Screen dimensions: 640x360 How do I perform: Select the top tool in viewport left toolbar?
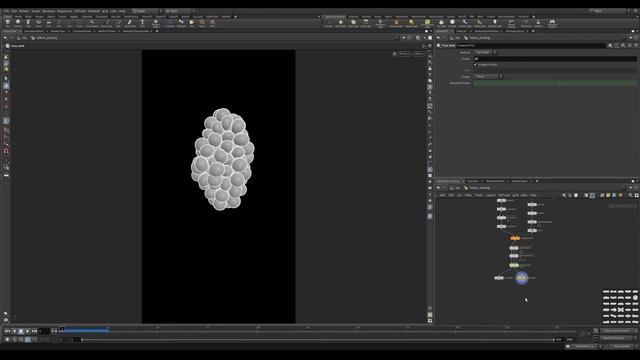[x=6, y=57]
